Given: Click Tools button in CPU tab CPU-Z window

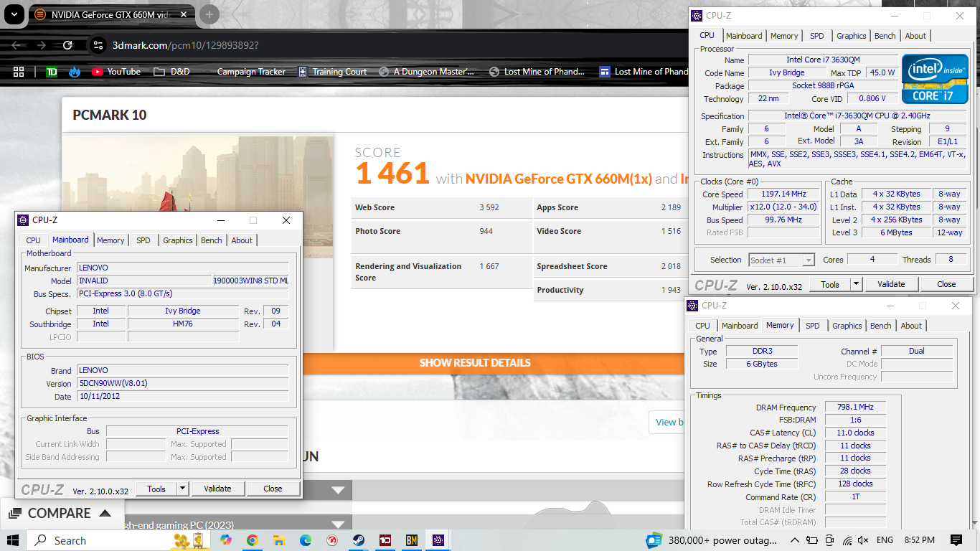Looking at the screenshot, I should pyautogui.click(x=830, y=284).
